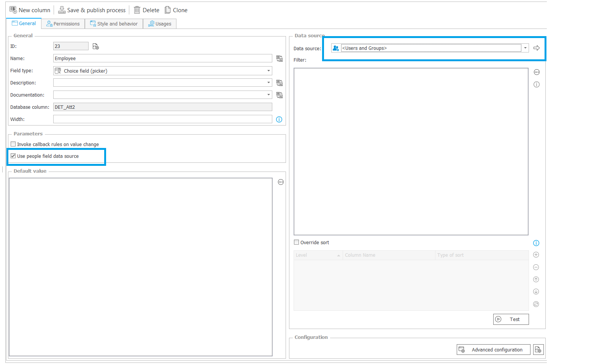This screenshot has height=364, width=613.
Task: Click the translate icon next to Name field
Action: [280, 59]
